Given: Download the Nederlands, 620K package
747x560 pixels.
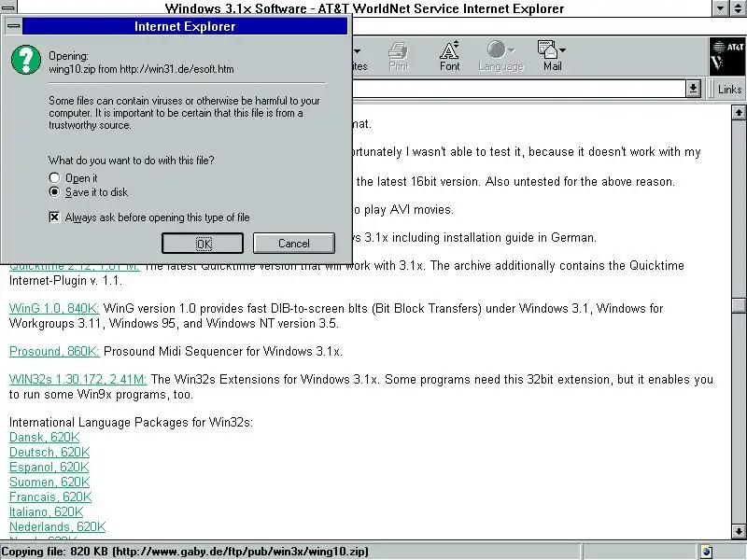Looking at the screenshot, I should 58,526.
